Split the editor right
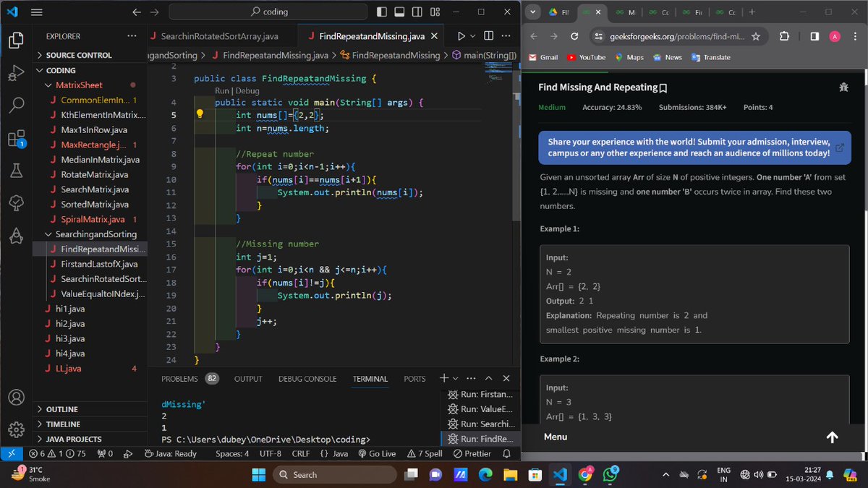 coord(488,35)
